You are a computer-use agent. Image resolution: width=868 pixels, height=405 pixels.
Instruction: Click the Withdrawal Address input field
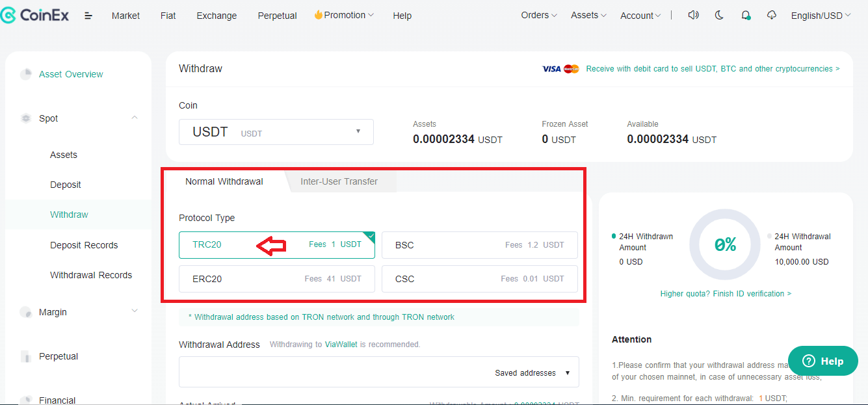[x=379, y=372]
